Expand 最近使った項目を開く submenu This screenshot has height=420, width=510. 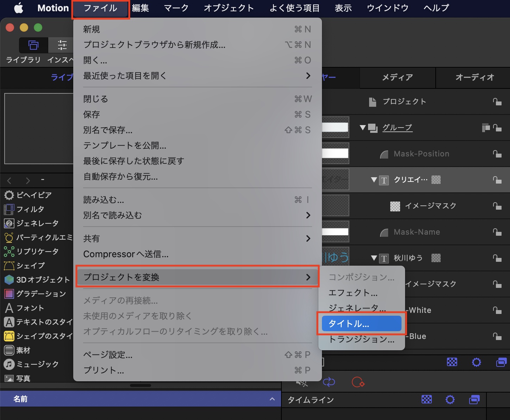pos(197,76)
